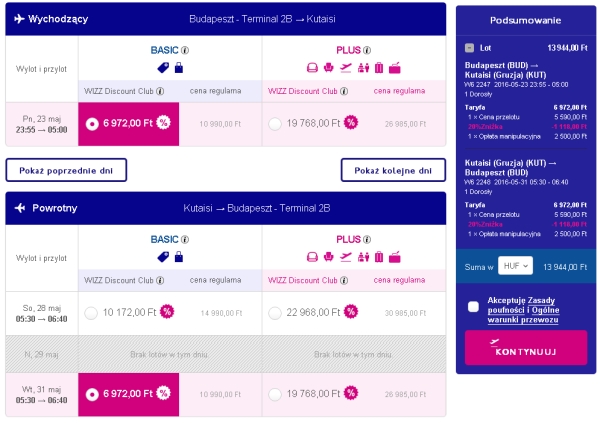The height and width of the screenshot is (423, 600).
Task: Accept privacy policy and carriage terms checkbox
Action: [473, 307]
